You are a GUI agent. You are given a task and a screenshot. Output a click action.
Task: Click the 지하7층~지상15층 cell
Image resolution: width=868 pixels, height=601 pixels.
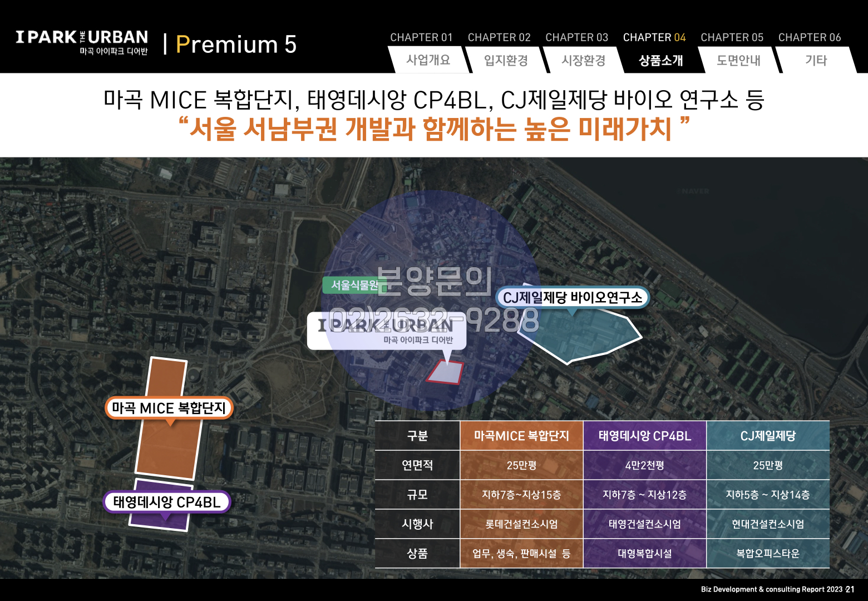521,495
